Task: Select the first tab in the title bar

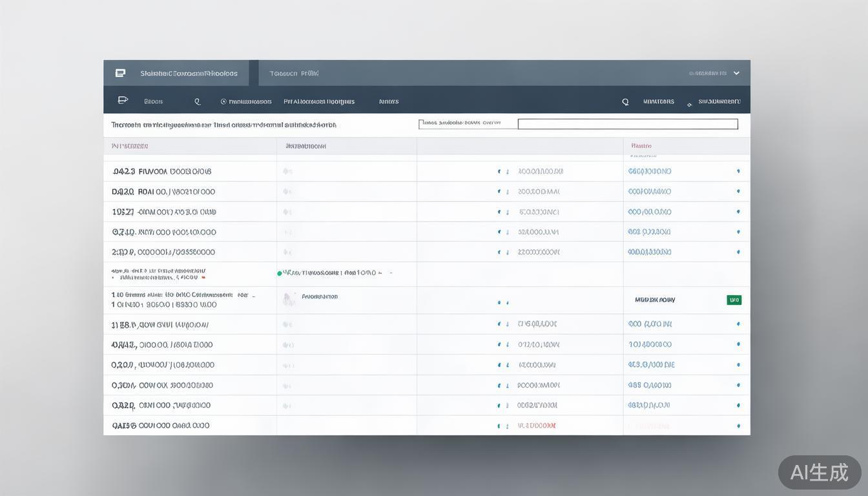Action: pyautogui.click(x=189, y=73)
